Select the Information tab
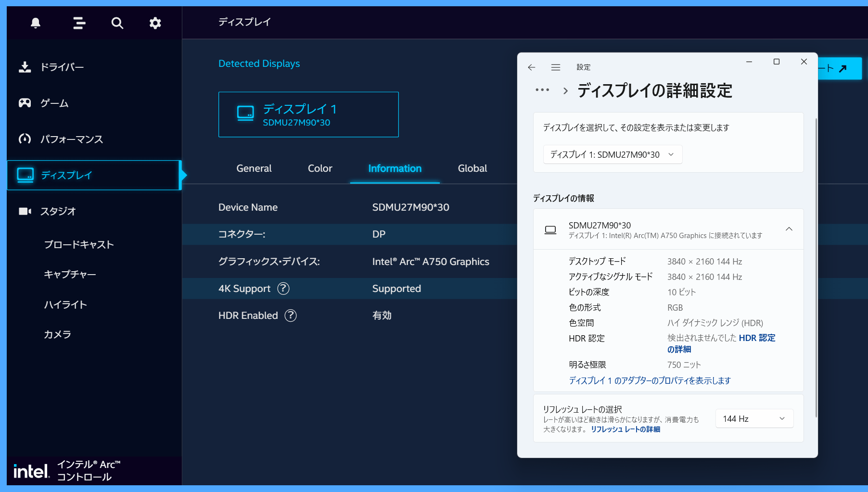 (395, 168)
